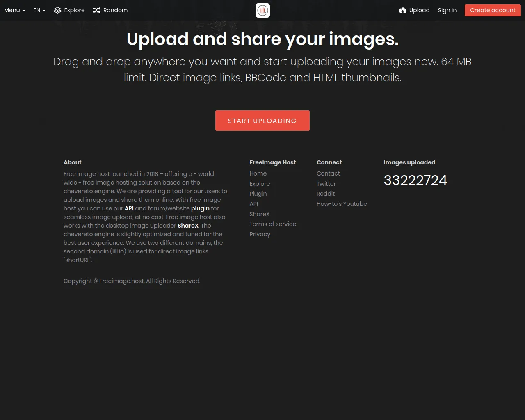
Task: Open the API link in About text
Action: pyautogui.click(x=129, y=208)
